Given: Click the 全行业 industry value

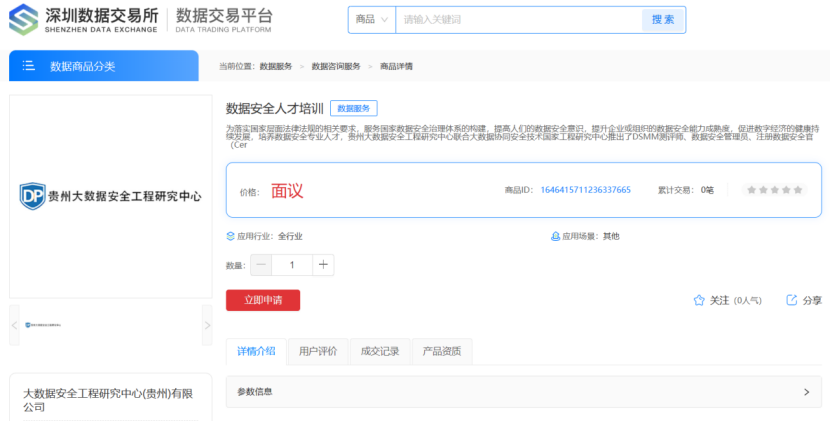Looking at the screenshot, I should [290, 236].
